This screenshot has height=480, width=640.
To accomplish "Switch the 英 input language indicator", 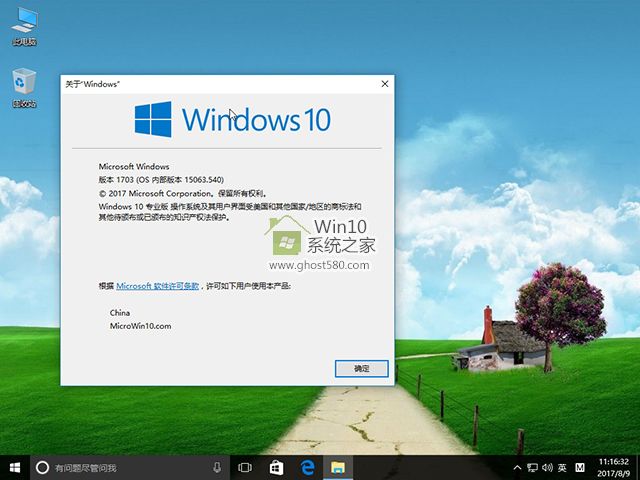I will [562, 468].
